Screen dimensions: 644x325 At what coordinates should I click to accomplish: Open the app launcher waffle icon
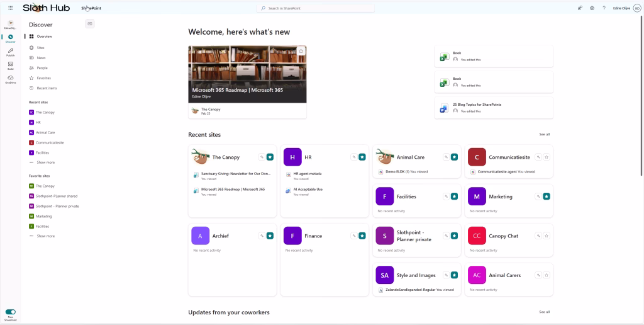coord(10,8)
